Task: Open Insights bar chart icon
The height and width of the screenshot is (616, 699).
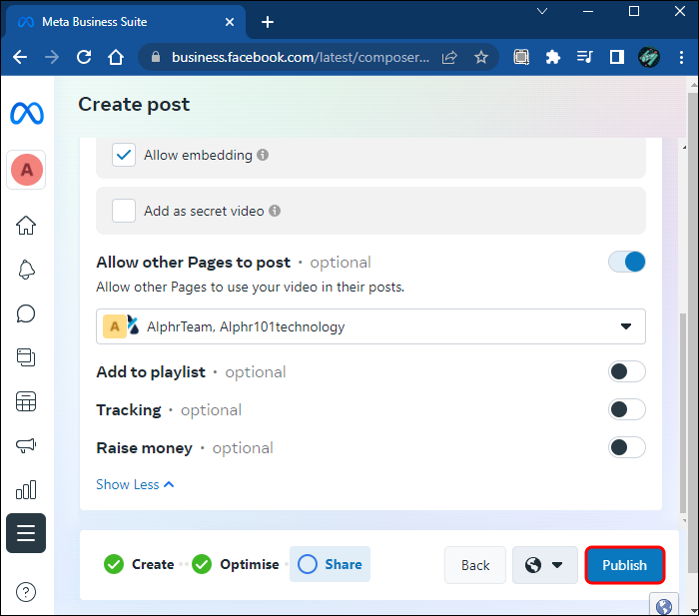Action: [26, 489]
